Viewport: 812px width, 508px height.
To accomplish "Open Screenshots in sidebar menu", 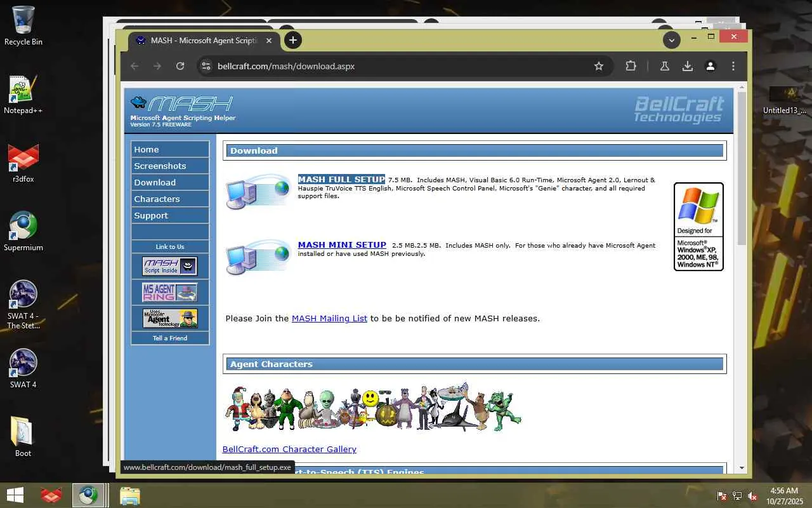I will 170,166.
